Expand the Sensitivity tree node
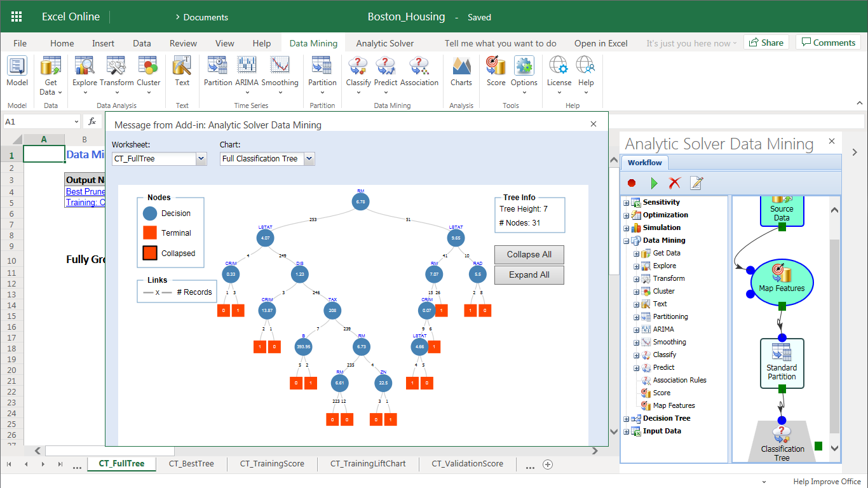868x488 pixels. (627, 203)
